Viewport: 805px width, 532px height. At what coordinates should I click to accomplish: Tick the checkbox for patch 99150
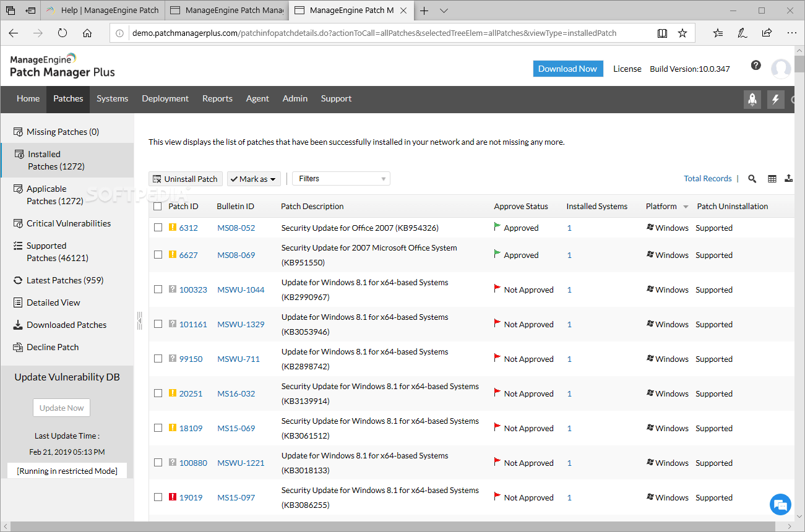[158, 359]
